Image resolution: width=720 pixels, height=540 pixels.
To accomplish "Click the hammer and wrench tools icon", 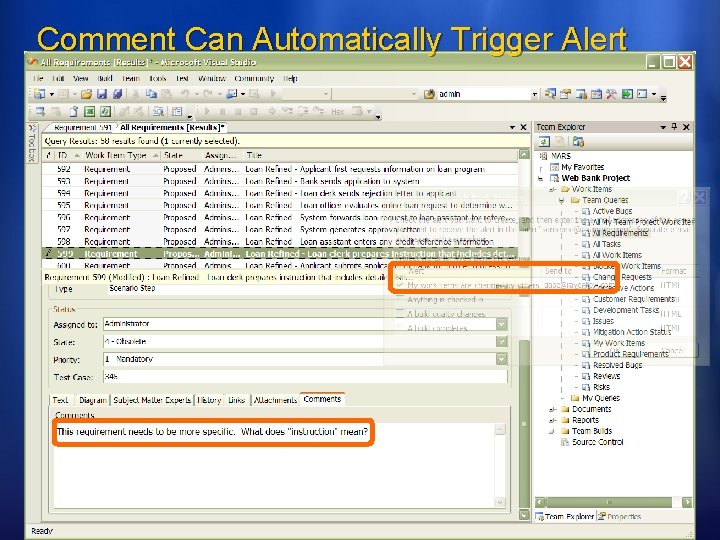I will (x=611, y=94).
